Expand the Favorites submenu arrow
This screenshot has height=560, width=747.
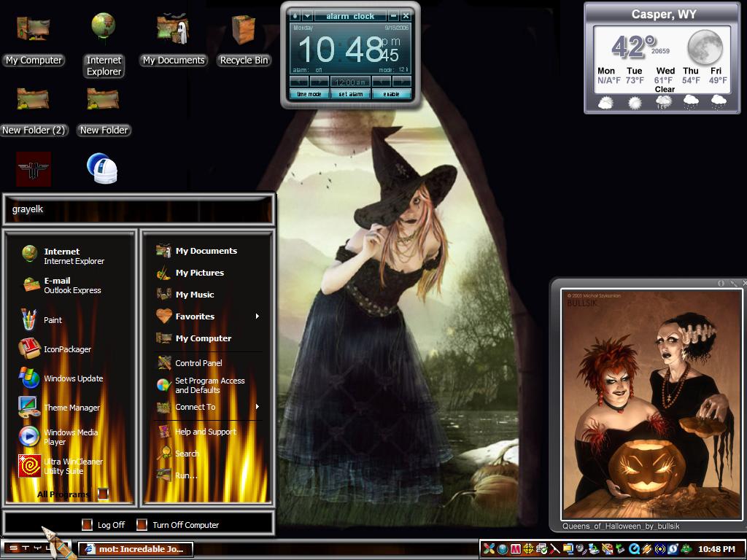(258, 316)
